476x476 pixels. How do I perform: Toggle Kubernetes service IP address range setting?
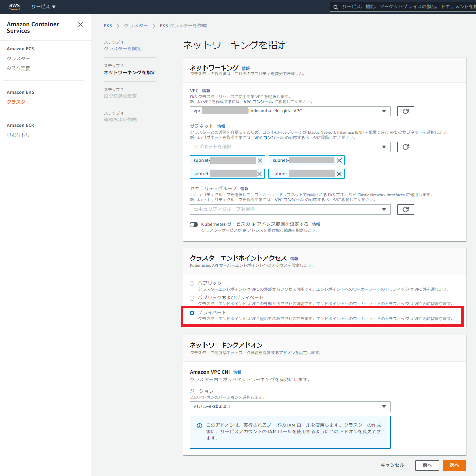pos(194,224)
